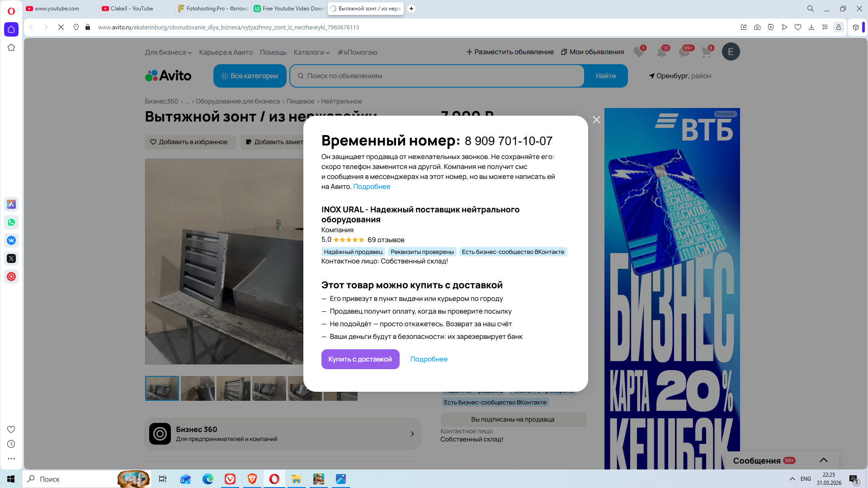Expand 'Для бизнеса' dropdown menu
868x488 pixels.
click(x=168, y=52)
